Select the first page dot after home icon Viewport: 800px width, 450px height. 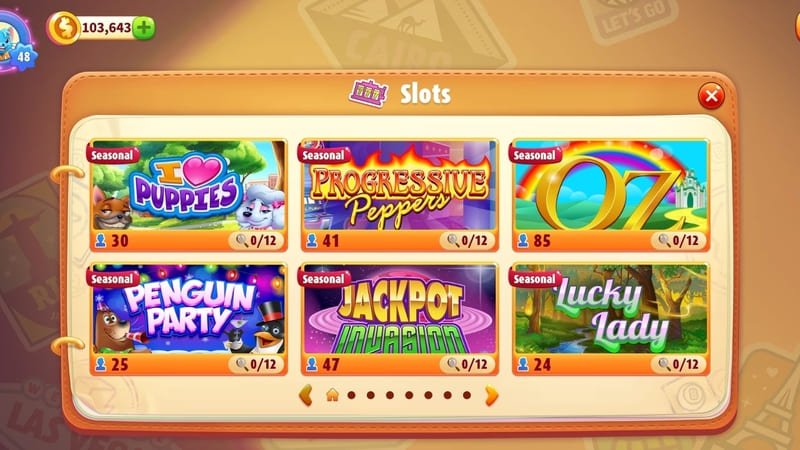352,395
